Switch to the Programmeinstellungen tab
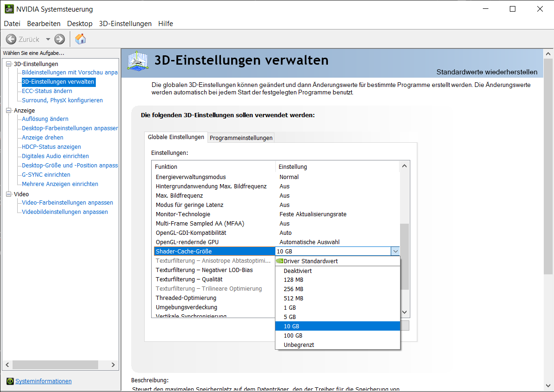This screenshot has height=392, width=554. pos(241,138)
